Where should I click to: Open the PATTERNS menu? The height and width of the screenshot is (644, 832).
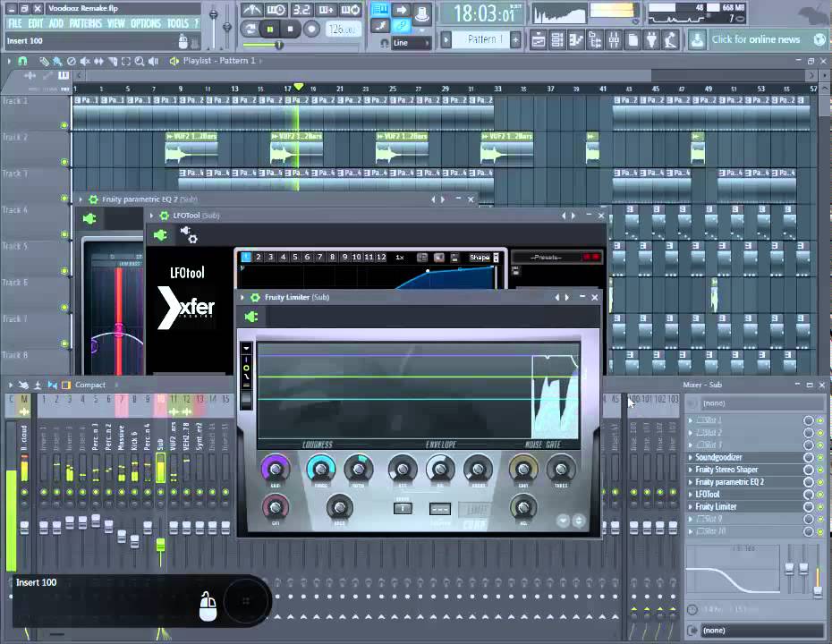[85, 23]
